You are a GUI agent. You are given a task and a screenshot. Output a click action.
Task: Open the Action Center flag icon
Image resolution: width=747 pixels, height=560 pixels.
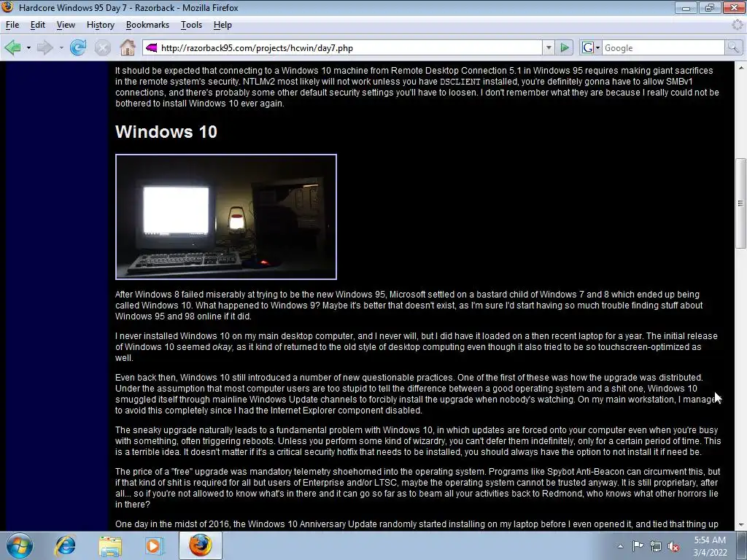coord(638,546)
